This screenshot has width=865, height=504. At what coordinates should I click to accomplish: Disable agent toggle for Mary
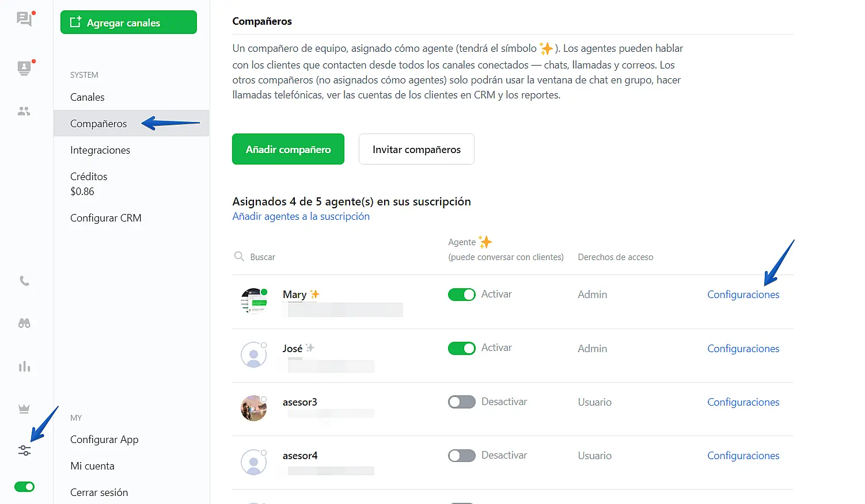click(x=461, y=295)
